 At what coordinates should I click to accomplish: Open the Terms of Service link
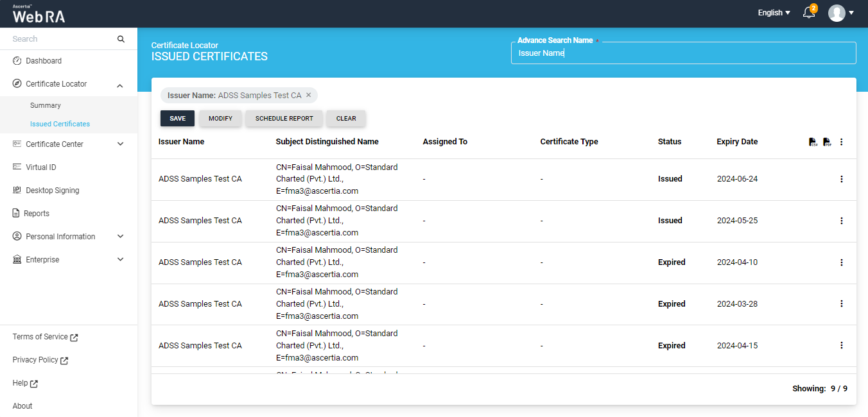45,337
